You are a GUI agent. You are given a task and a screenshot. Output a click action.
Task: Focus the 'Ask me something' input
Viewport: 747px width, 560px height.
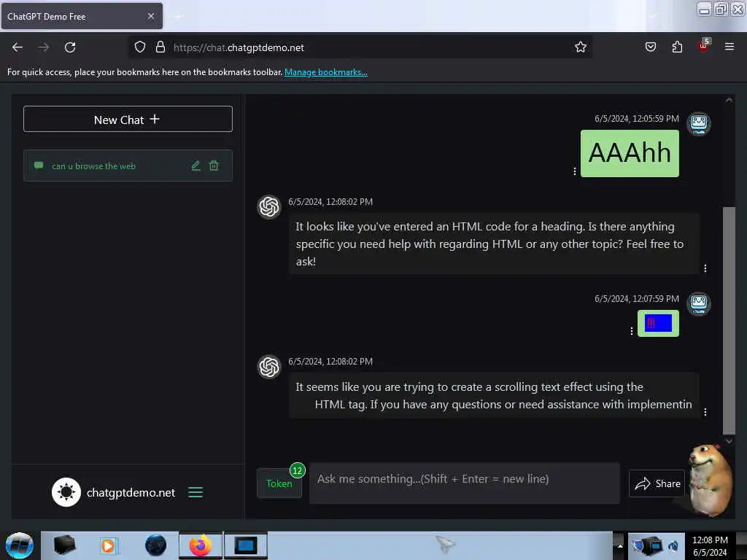click(x=465, y=483)
